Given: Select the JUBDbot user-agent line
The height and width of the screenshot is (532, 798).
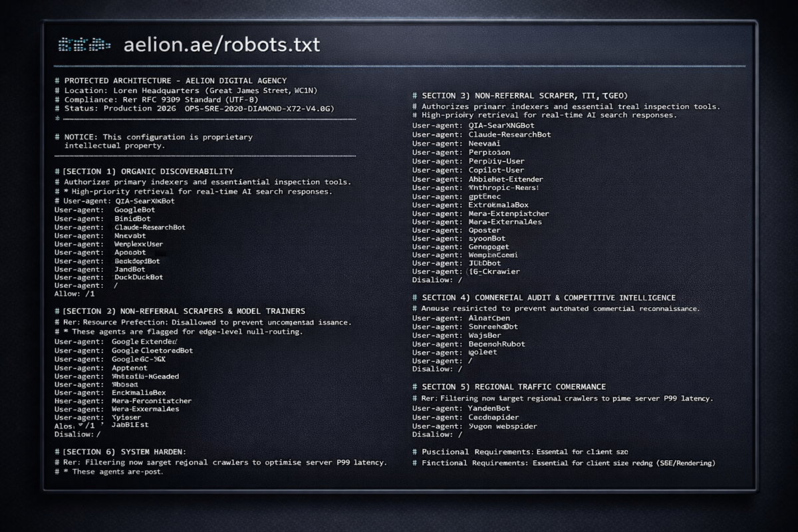Looking at the screenshot, I should pos(457,263).
